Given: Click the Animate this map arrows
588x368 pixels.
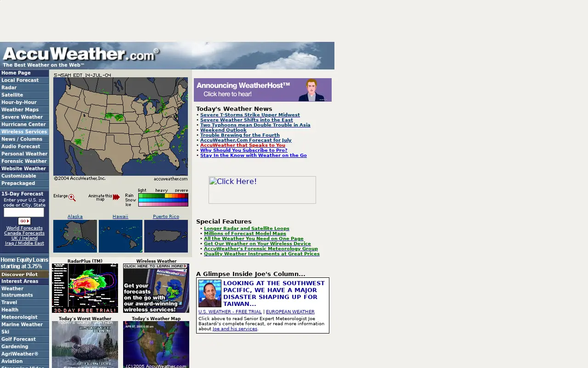Looking at the screenshot, I should click(x=116, y=197).
